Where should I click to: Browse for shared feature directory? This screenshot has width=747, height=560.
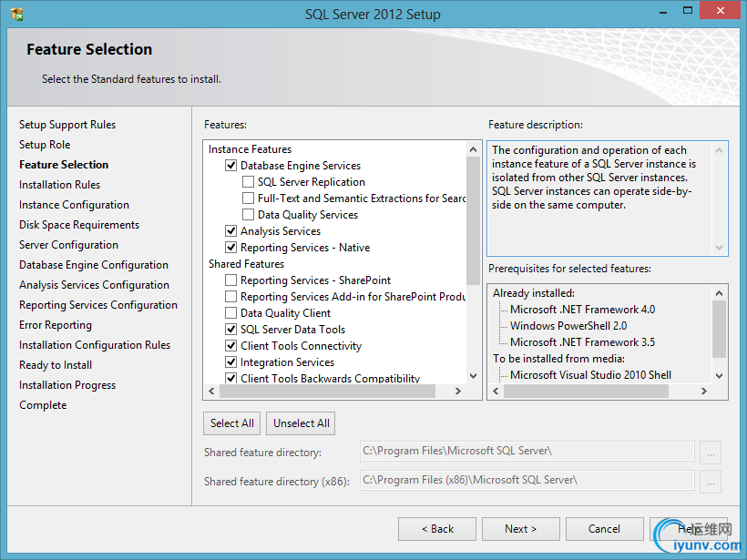click(711, 452)
